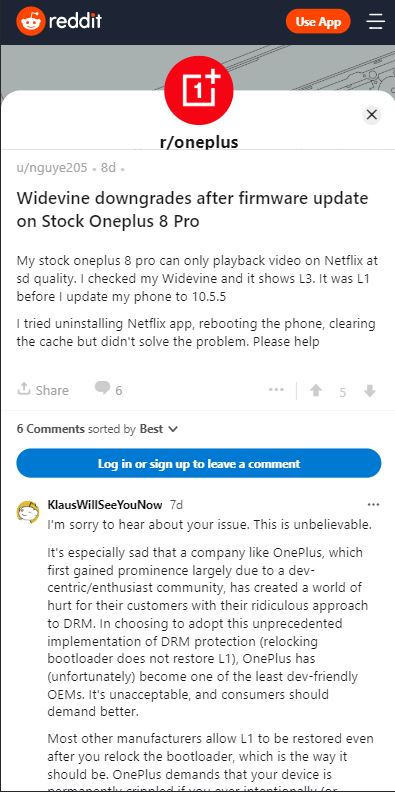Click the OnePlus community avatar icon
The image size is (395, 792).
(x=199, y=90)
